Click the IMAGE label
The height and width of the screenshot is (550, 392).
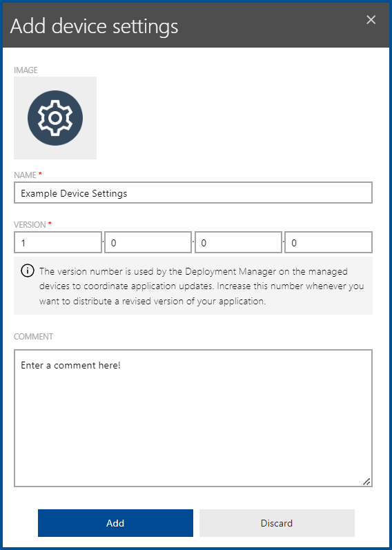point(26,70)
